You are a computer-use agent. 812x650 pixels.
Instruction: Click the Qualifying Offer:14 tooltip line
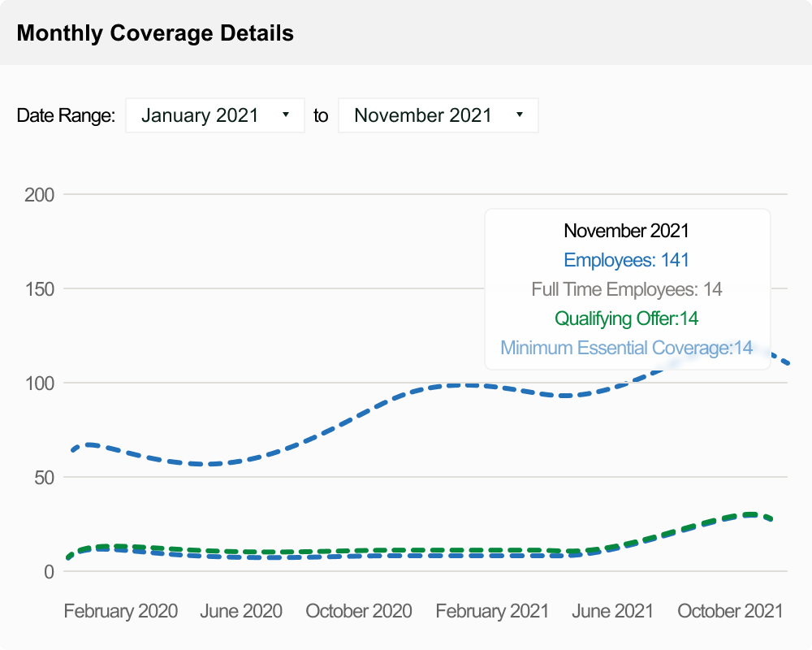point(625,318)
